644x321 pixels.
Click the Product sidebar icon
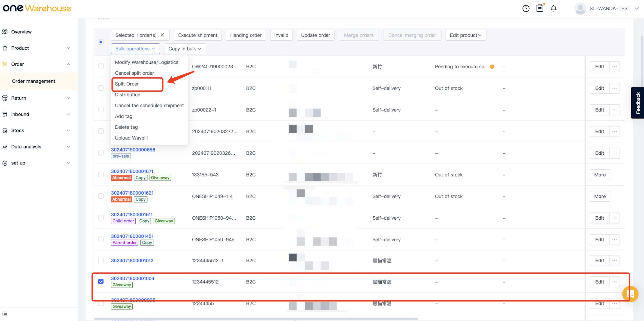(5, 48)
